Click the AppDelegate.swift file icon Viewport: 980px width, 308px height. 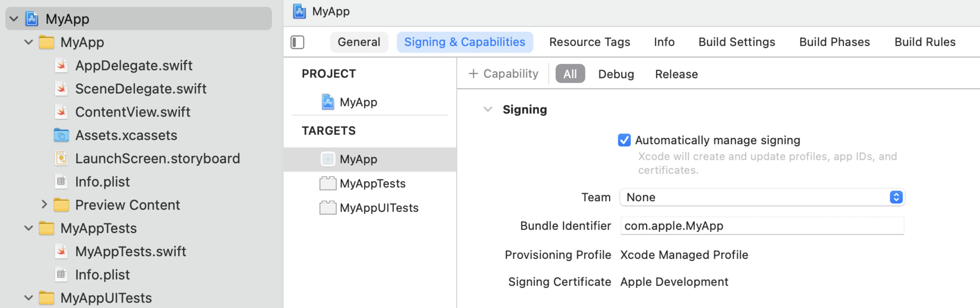[x=61, y=66]
